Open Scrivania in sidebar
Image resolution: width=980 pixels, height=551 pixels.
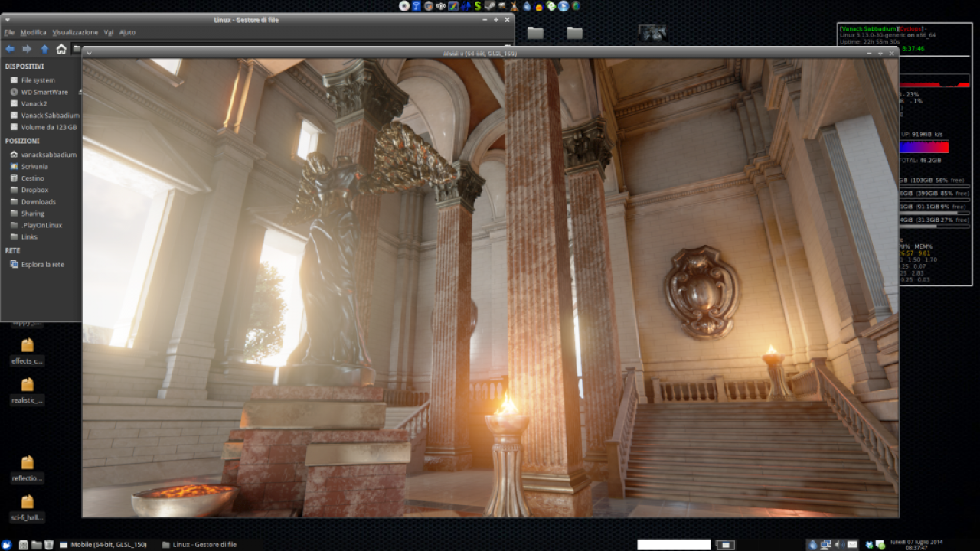click(34, 166)
